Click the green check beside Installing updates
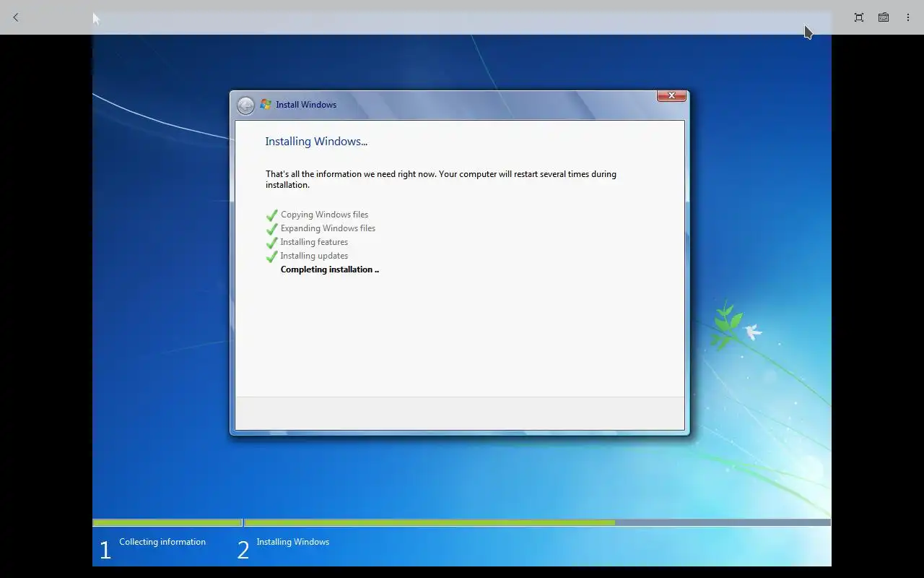The image size is (924, 578). pyautogui.click(x=272, y=256)
